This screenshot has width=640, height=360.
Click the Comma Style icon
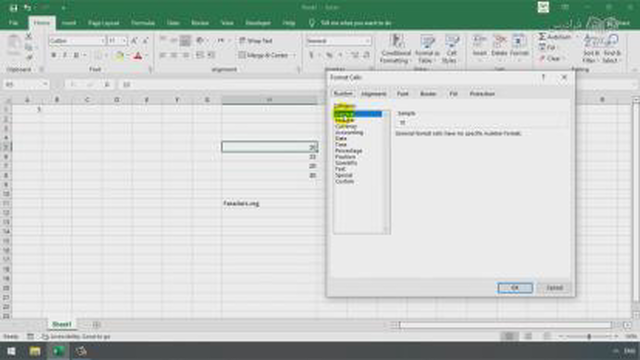coord(340,55)
